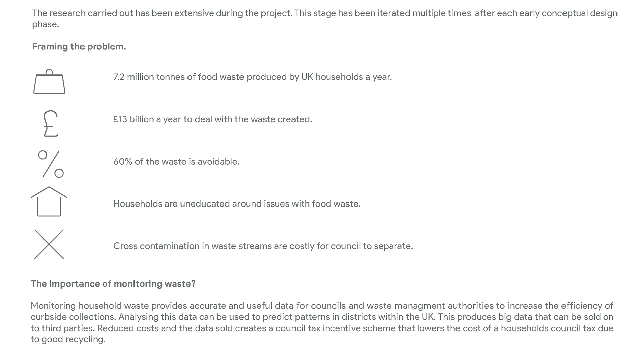Select the 'Framing the problem.' heading
Viewport: 644px width, 353px height.
click(79, 47)
